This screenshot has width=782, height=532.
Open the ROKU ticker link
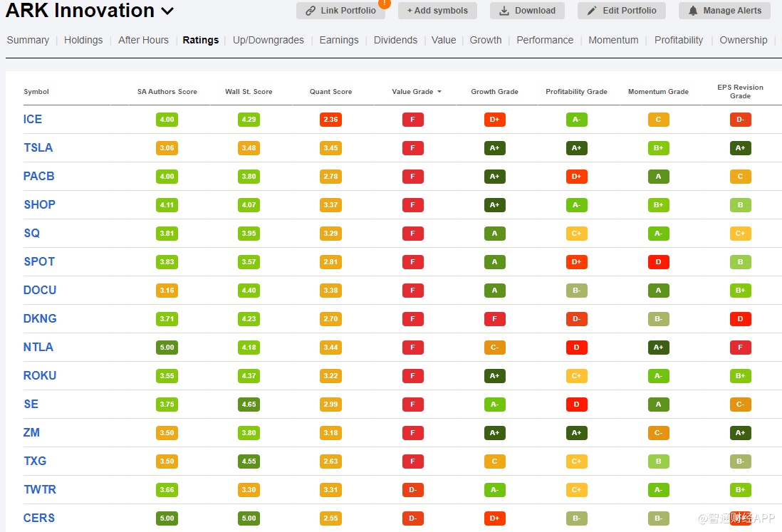tap(40, 376)
